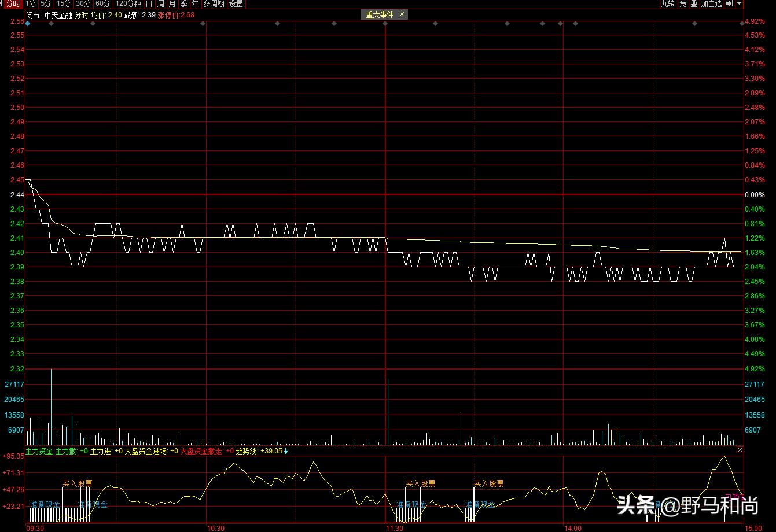
Task: Click the 2.32 bottom price label
Action: pyautogui.click(x=17, y=369)
